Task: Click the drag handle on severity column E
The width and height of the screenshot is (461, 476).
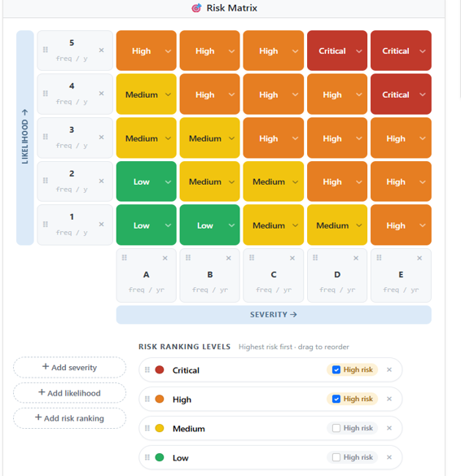Action: click(x=379, y=258)
